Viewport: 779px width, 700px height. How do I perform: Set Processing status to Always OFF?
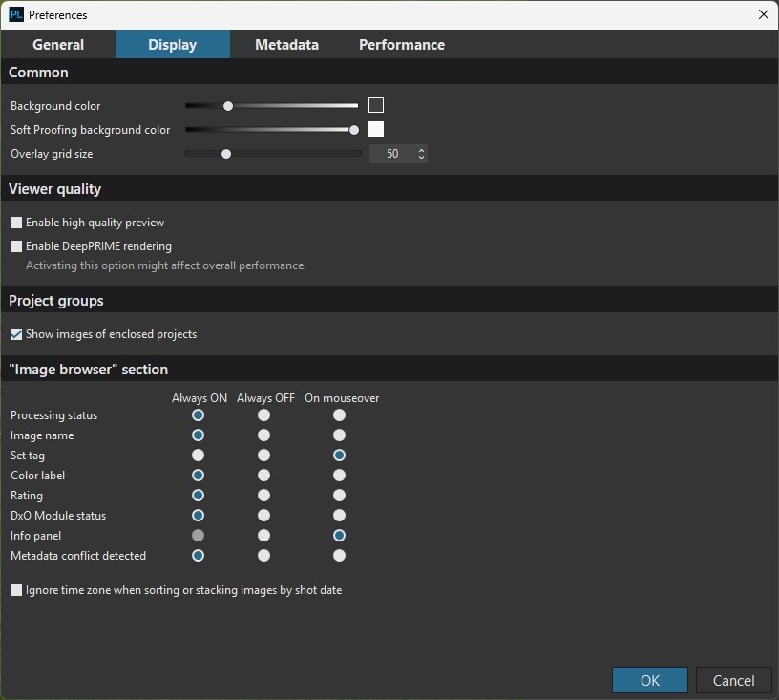pyautogui.click(x=263, y=415)
